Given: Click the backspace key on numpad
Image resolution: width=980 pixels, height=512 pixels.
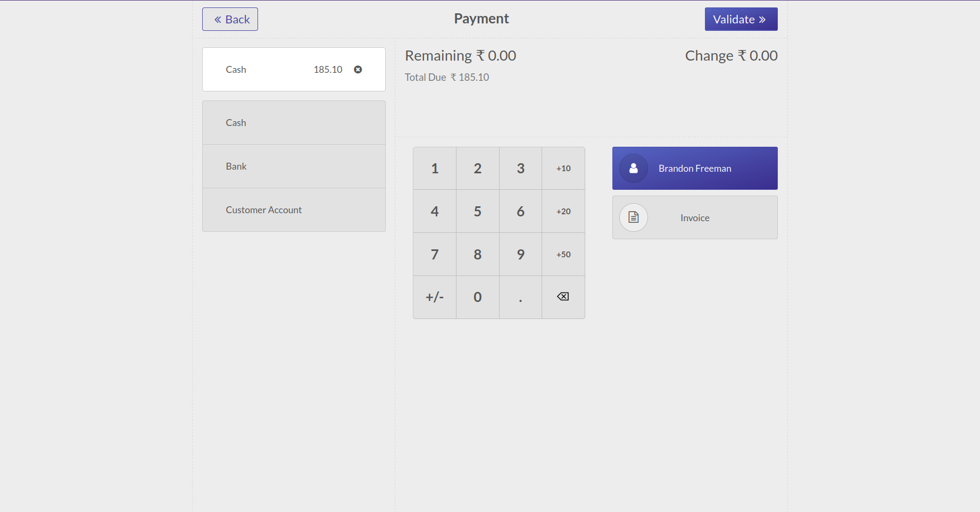Looking at the screenshot, I should coord(563,297).
